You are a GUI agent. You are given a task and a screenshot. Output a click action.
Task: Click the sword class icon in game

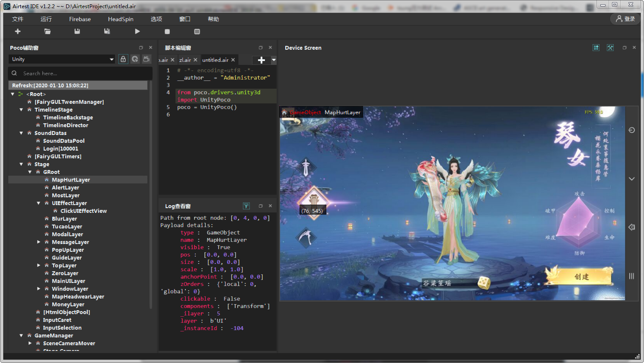306,167
